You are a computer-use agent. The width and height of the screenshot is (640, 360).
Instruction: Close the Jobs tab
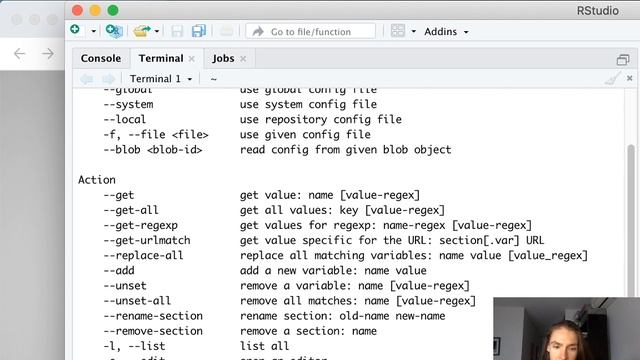[x=243, y=59]
